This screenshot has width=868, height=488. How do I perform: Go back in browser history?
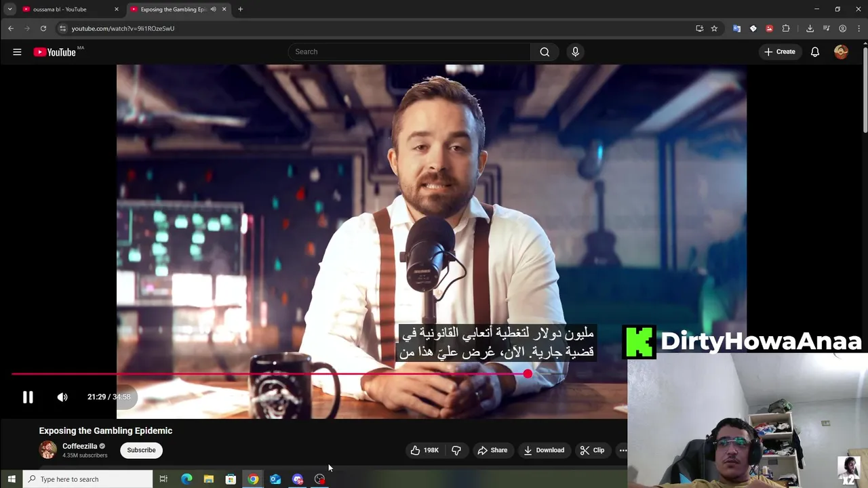(x=11, y=28)
